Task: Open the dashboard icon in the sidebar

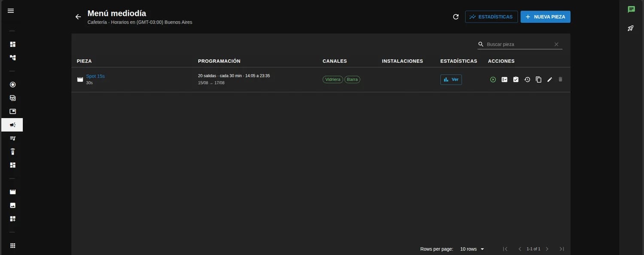Action: pos(12,44)
